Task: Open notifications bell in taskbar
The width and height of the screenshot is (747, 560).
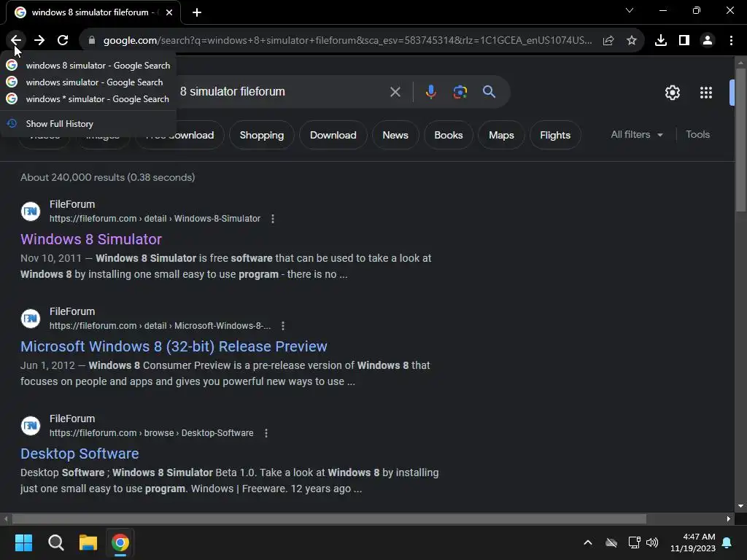Action: [x=727, y=542]
